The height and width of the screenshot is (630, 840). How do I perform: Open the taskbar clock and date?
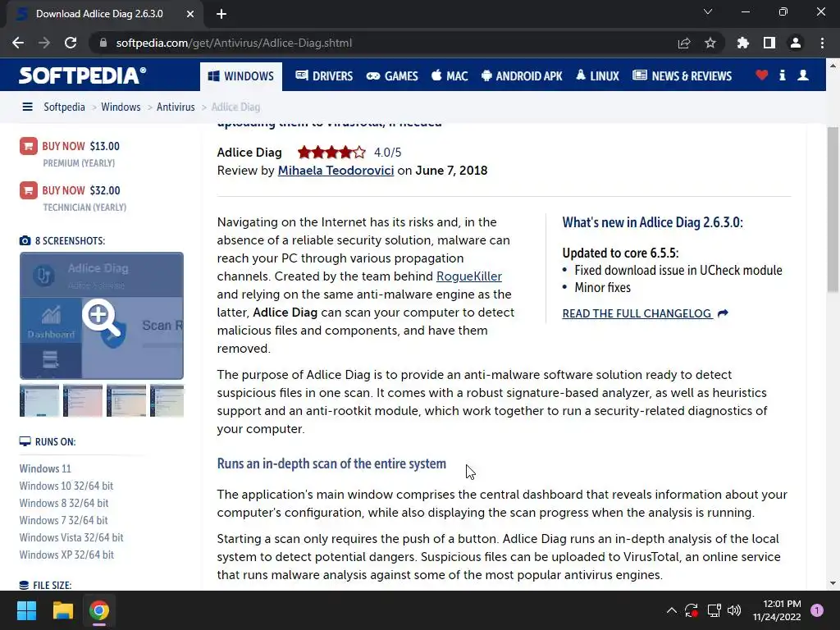[777, 610]
